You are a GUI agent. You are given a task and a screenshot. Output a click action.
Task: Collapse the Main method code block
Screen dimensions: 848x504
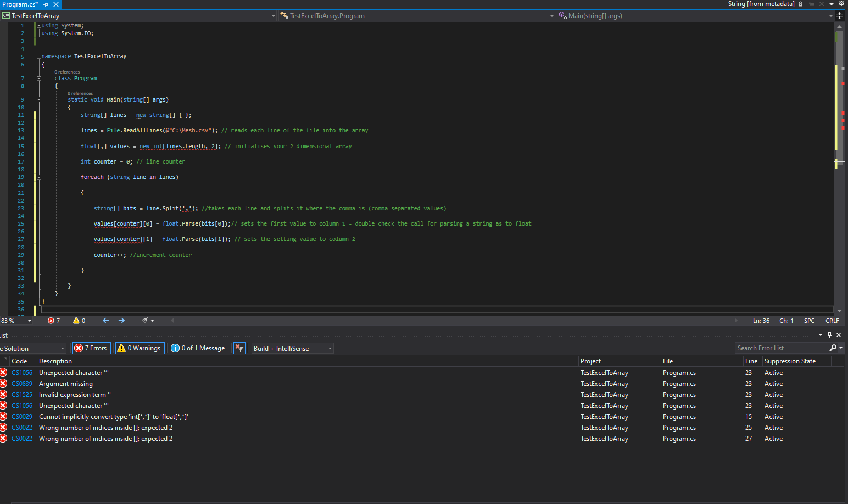click(x=39, y=100)
